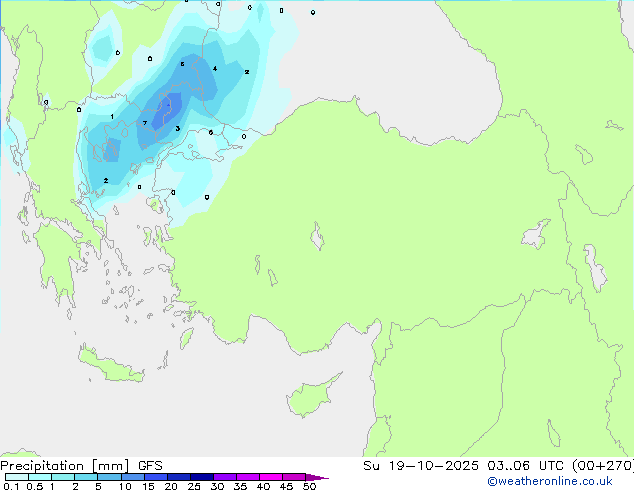
Task: Click the legend scale label "0.1"
Action: click(x=11, y=486)
